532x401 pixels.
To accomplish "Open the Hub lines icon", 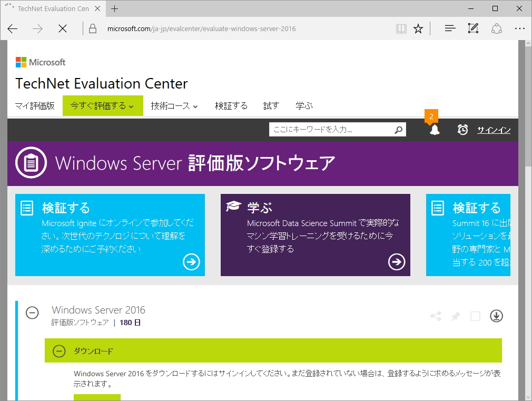I will (x=450, y=28).
